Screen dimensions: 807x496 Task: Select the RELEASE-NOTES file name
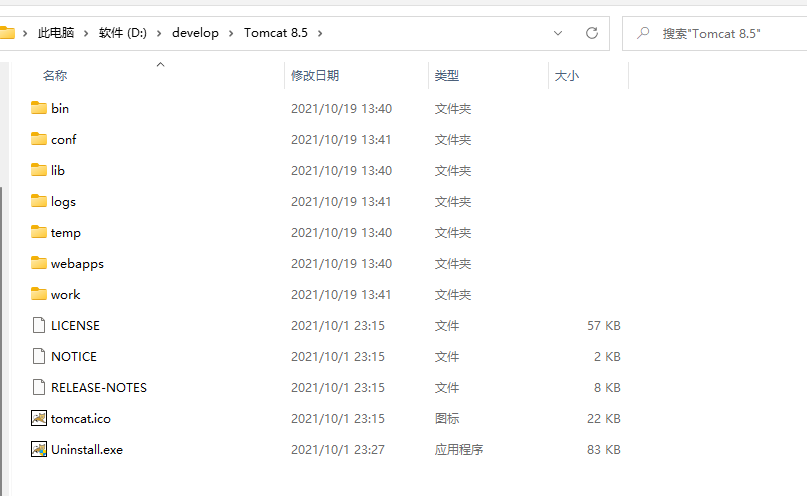[99, 387]
